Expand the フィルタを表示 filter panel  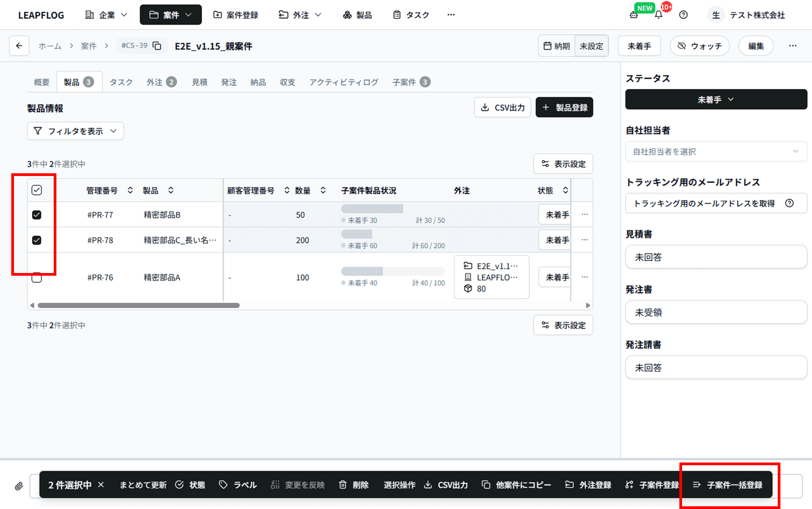pos(75,131)
